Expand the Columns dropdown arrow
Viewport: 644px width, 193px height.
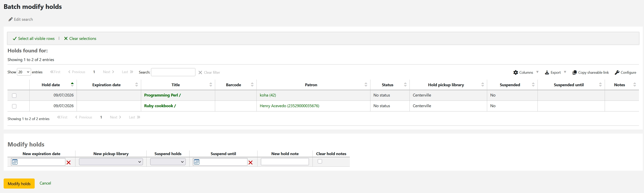[537, 72]
